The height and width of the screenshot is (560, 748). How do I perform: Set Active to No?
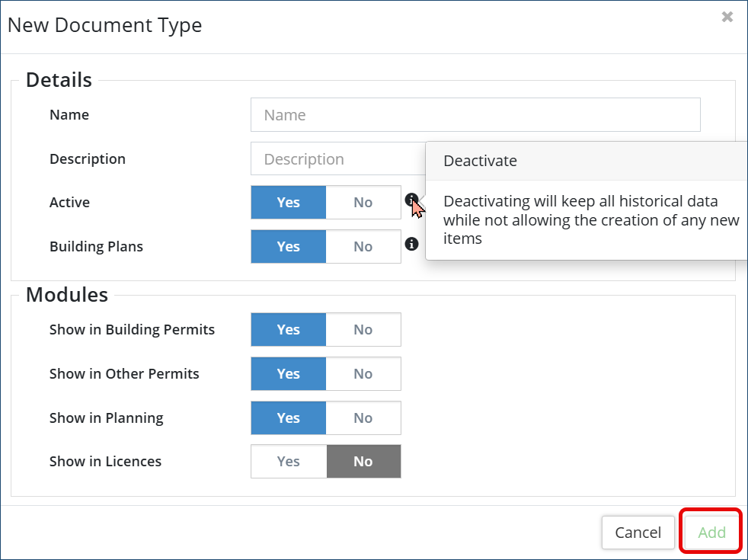[x=363, y=203]
